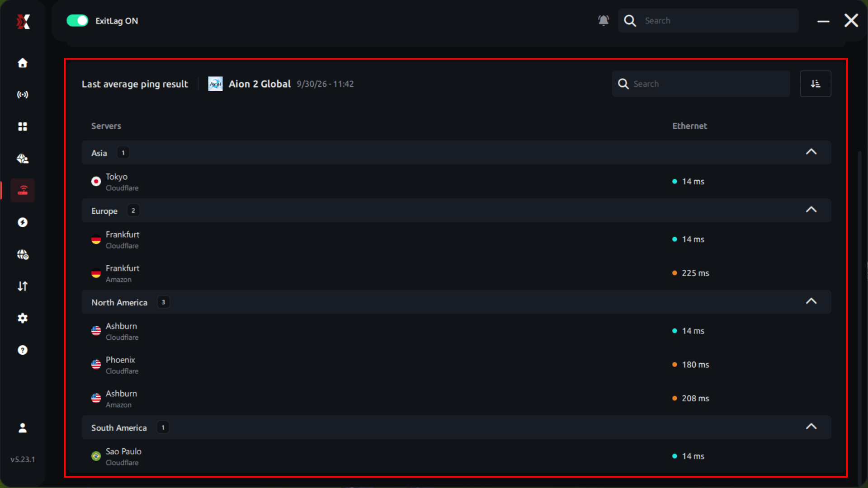Viewport: 868px width, 488px height.
Task: Select the Tokyo Cloudflare server row
Action: 457,182
